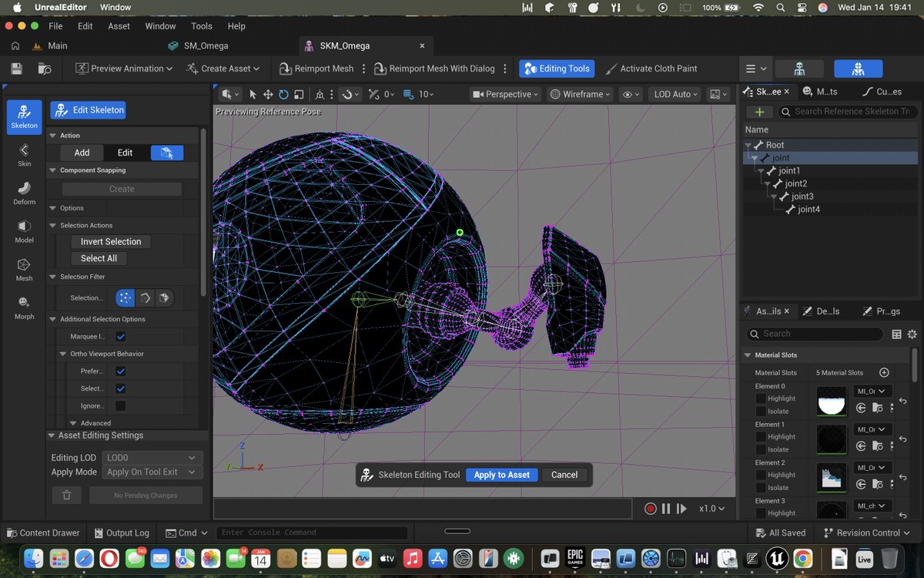This screenshot has width=924, height=578.
Task: Select the Skeleton tool category
Action: click(24, 117)
